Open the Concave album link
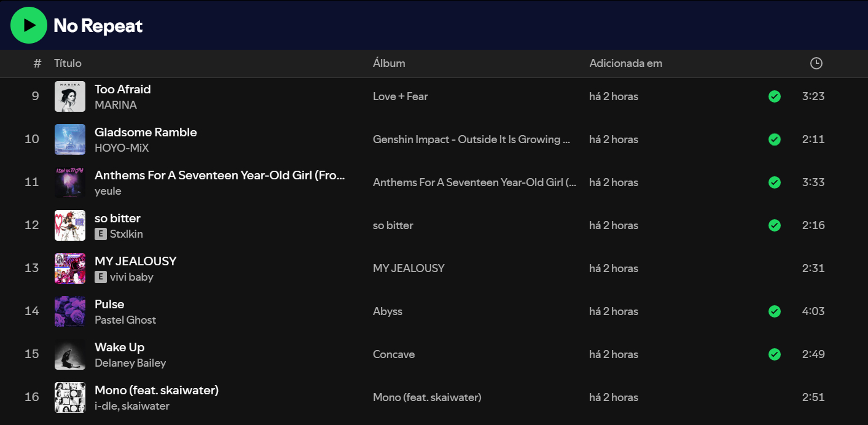 coord(393,354)
